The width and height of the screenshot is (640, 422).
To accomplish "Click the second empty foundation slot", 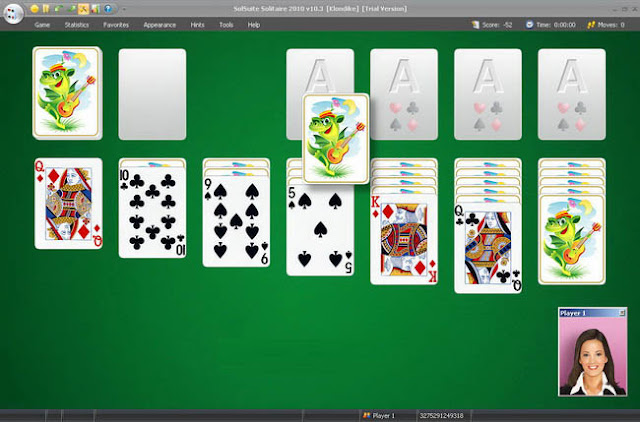I will (x=404, y=94).
